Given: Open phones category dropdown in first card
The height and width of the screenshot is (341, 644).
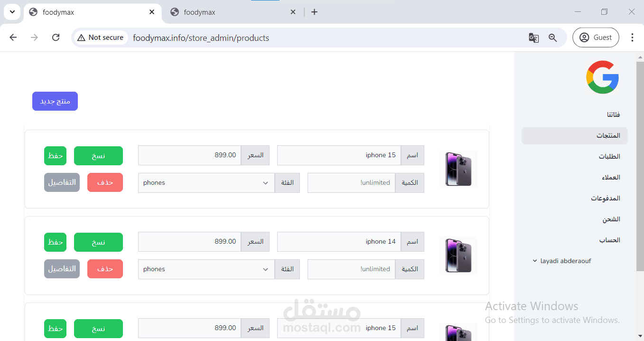Looking at the screenshot, I should (206, 183).
